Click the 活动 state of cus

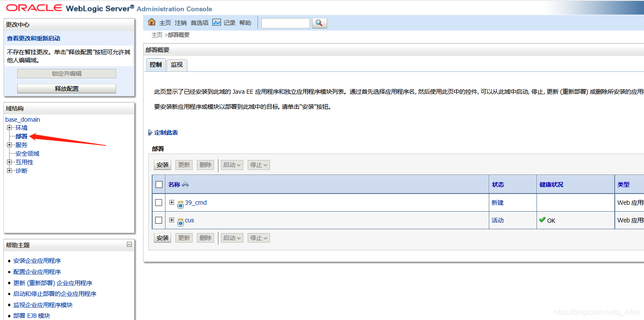[497, 220]
